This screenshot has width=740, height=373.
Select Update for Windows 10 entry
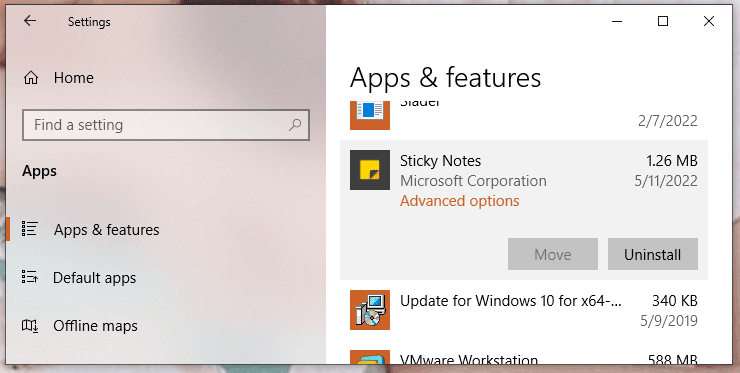click(524, 310)
